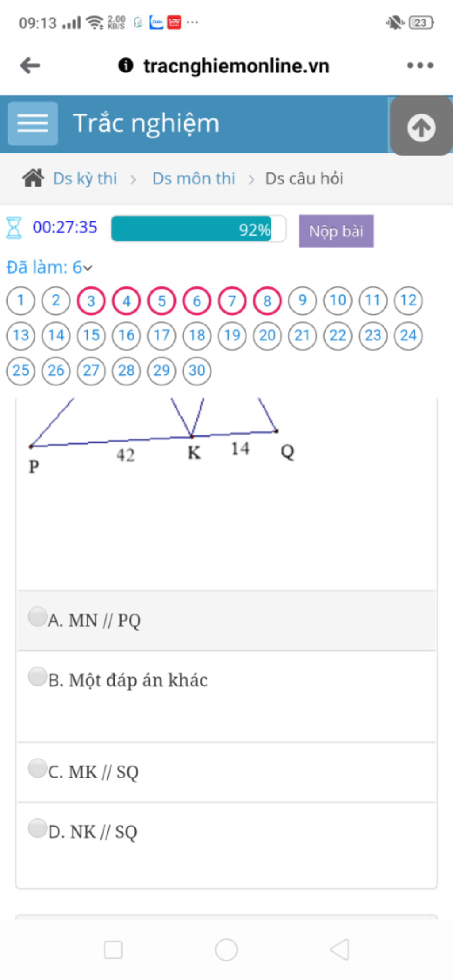Open the three-dot browser options

[x=420, y=65]
